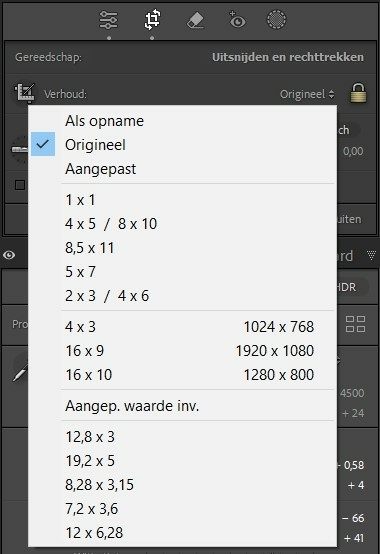Click the contrast value + 4
Image resolution: width=380 pixels, height=554 pixels.
[356, 485]
